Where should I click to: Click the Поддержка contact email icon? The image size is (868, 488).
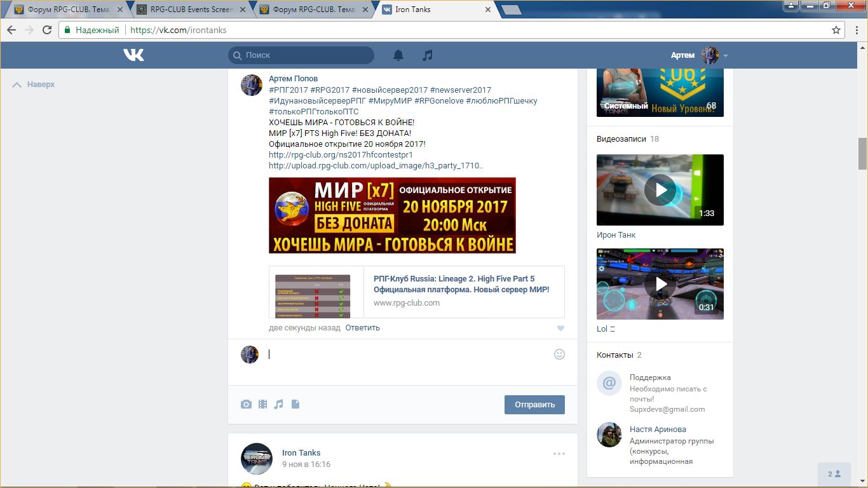click(x=609, y=383)
